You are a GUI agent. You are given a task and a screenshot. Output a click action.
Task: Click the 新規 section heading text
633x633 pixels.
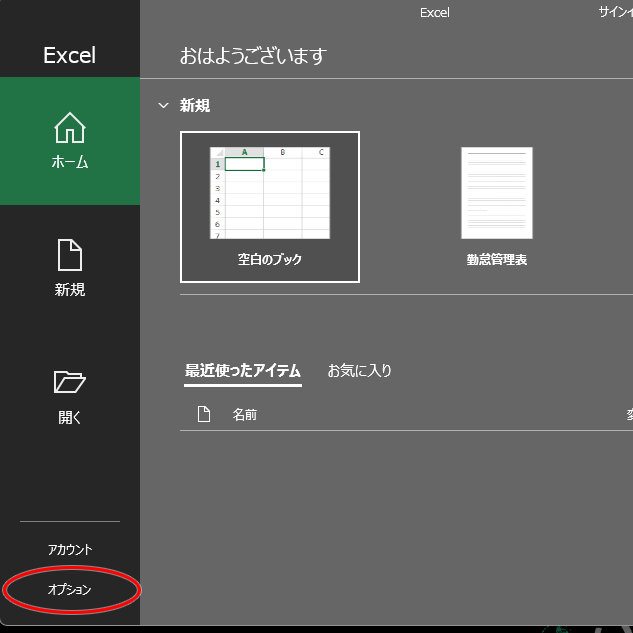195,106
